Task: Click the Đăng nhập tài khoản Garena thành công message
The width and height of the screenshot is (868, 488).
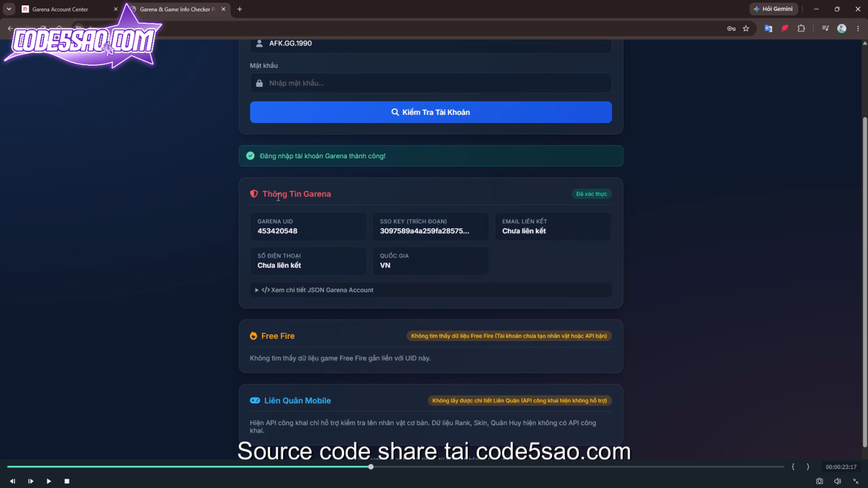Action: (323, 156)
